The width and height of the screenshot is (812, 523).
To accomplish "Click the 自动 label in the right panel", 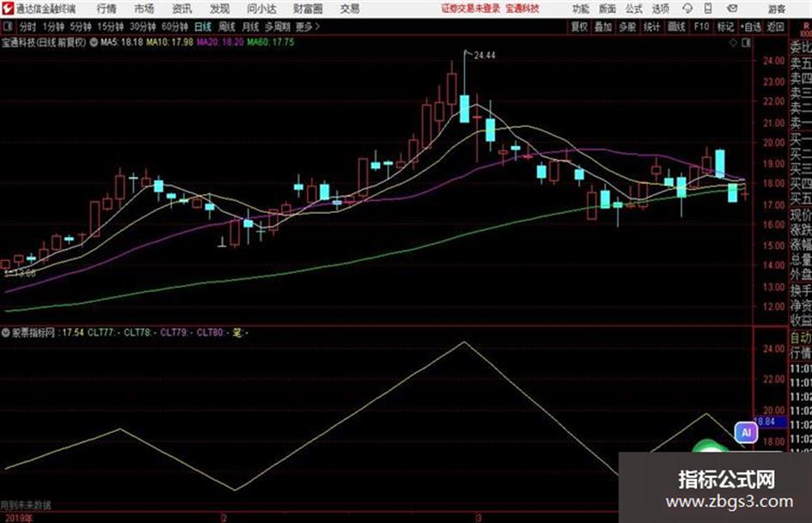I will click(x=801, y=338).
